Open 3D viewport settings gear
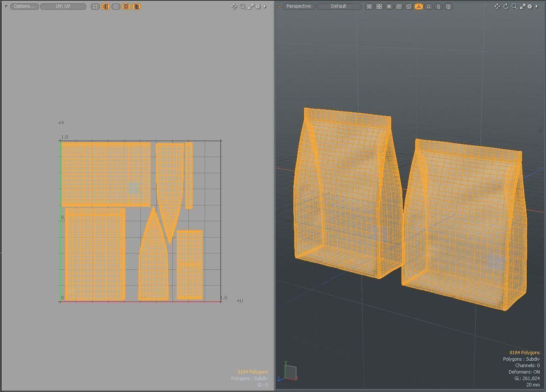The width and height of the screenshot is (546, 392). [x=530, y=6]
